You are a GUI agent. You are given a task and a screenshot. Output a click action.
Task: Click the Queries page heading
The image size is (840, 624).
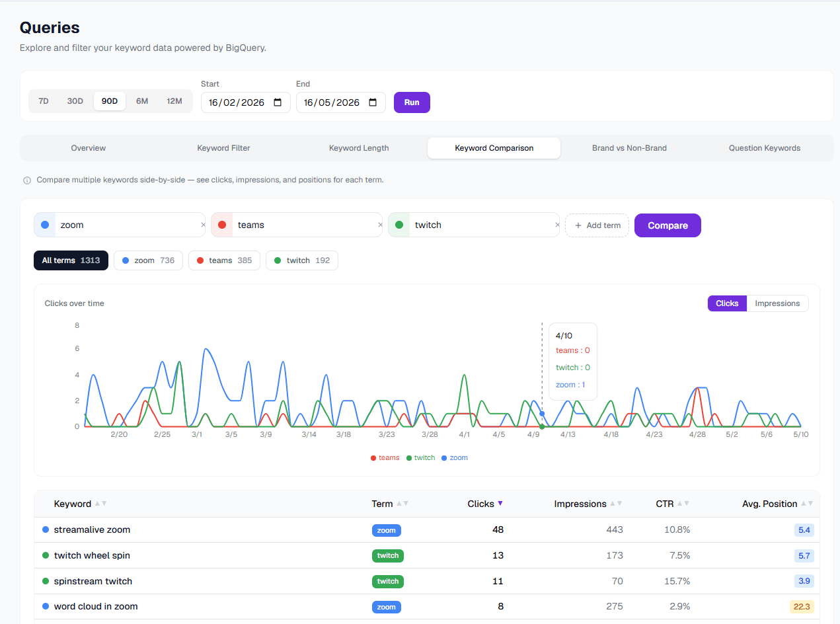coord(50,28)
